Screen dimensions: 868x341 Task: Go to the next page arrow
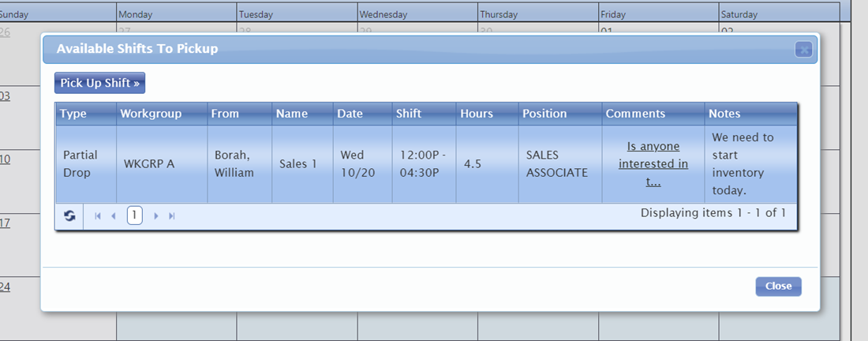coord(156,215)
